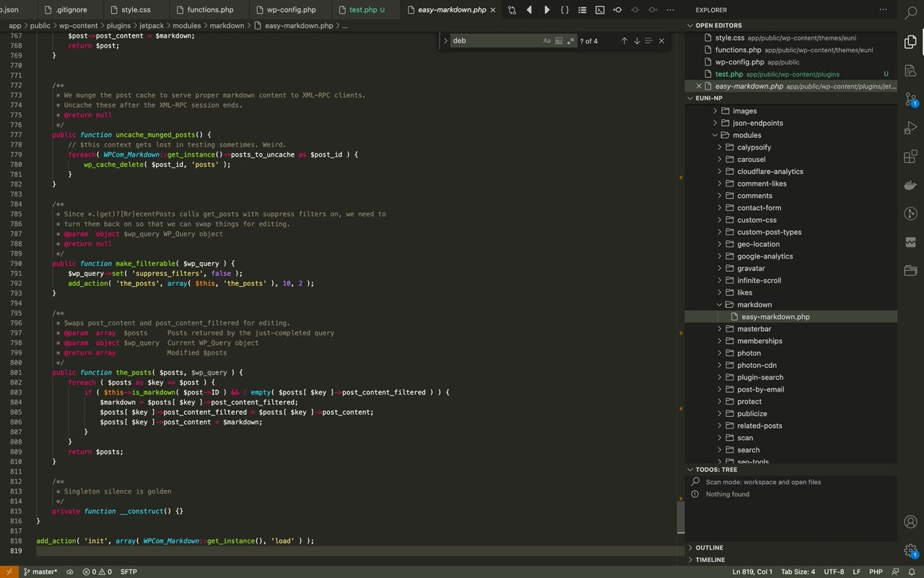Toggle Match Case in find widget
Image resolution: width=924 pixels, height=578 pixels.
point(546,41)
